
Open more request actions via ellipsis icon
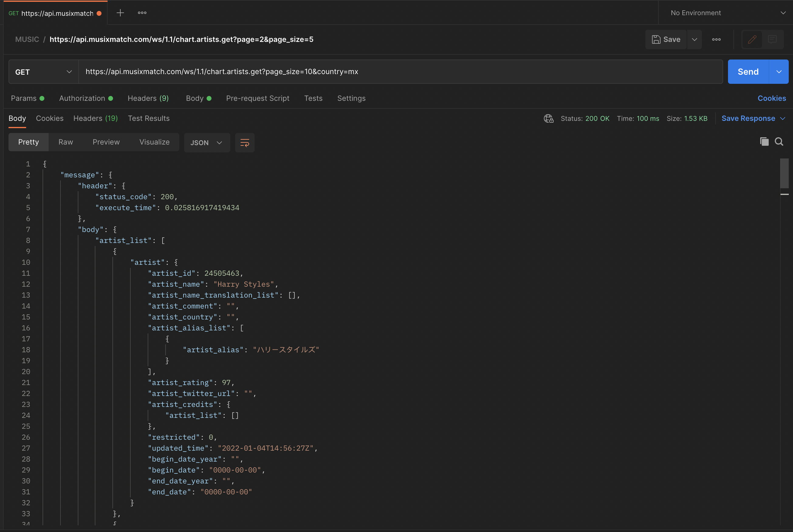(716, 39)
